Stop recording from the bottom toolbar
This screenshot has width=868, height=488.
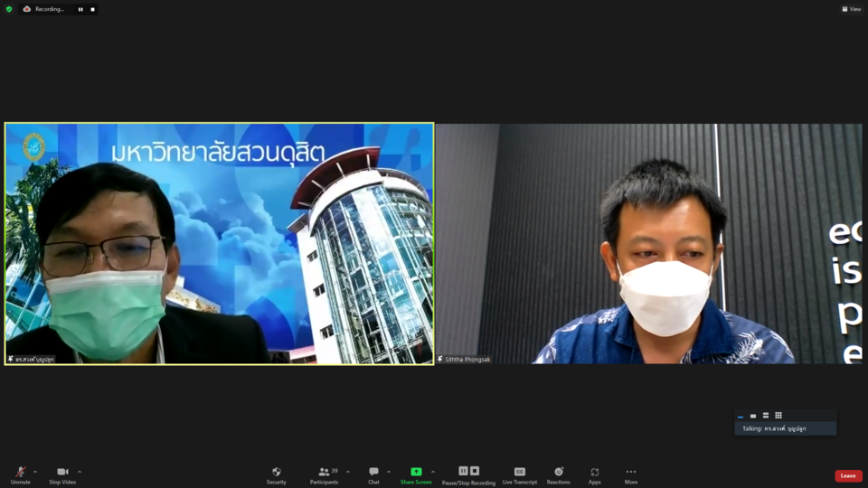coord(475,471)
